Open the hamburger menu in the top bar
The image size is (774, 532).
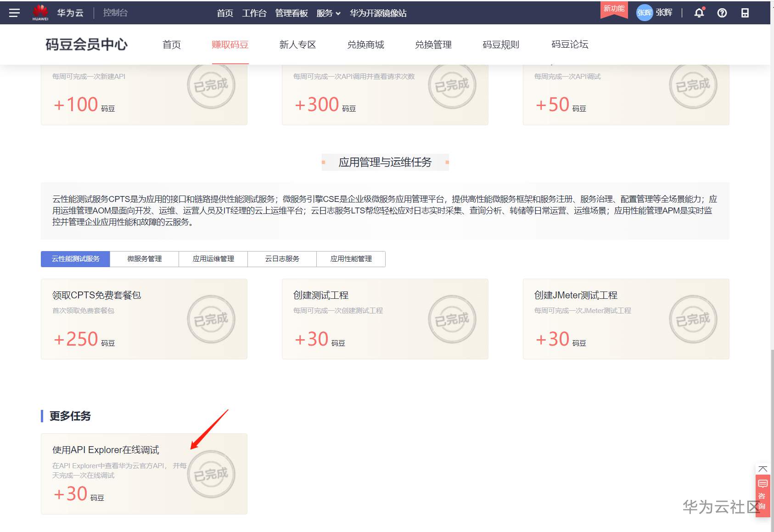tap(14, 13)
